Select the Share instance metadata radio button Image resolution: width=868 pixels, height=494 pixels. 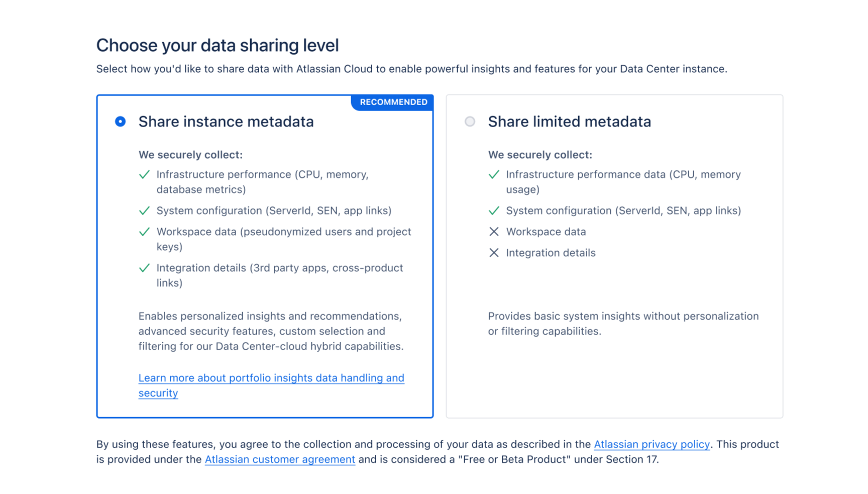click(x=120, y=122)
